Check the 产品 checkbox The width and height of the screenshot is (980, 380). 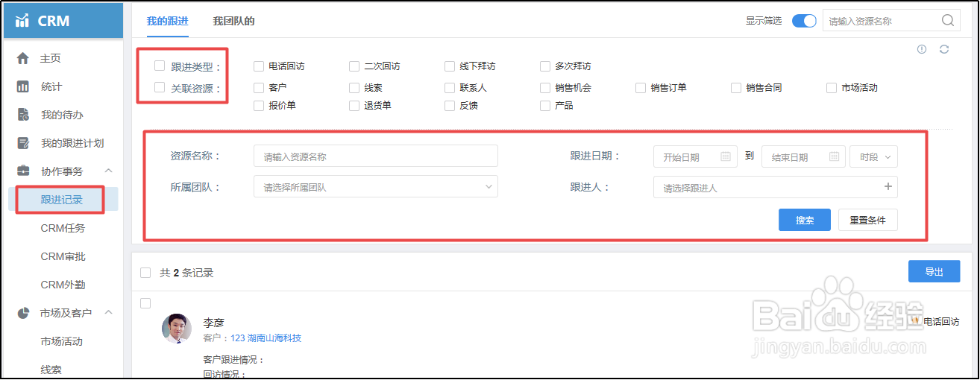[x=545, y=106]
